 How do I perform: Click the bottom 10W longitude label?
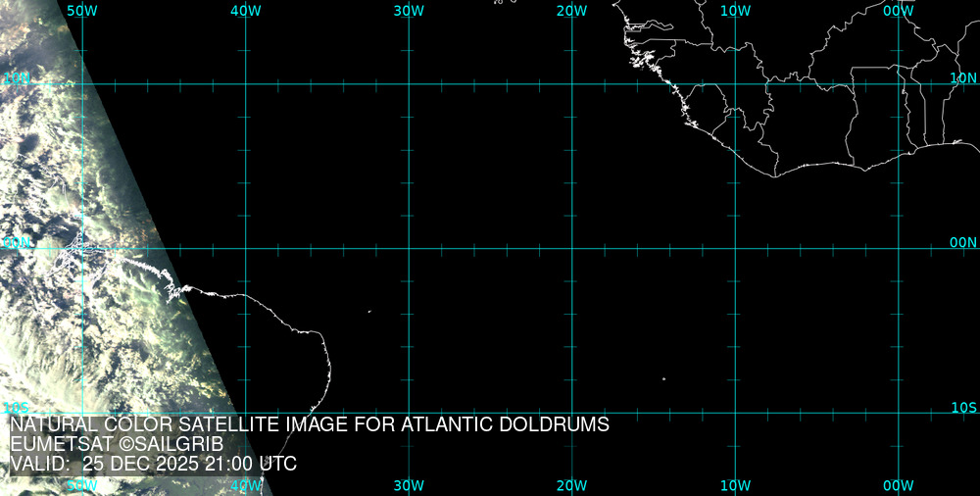(735, 485)
